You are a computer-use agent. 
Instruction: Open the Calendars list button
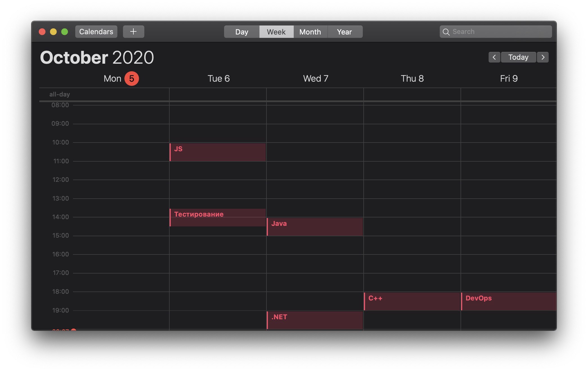click(x=96, y=32)
